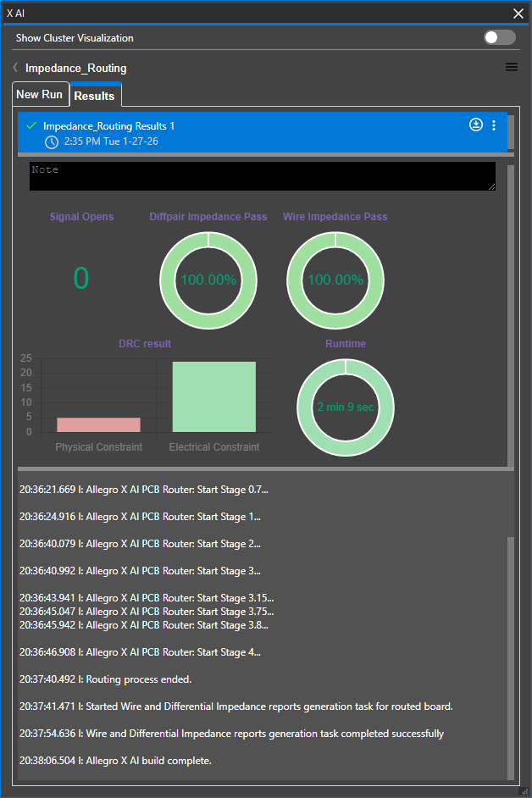532x798 pixels.
Task: Click log line 'Start Stage 0.7...'
Action: click(144, 490)
